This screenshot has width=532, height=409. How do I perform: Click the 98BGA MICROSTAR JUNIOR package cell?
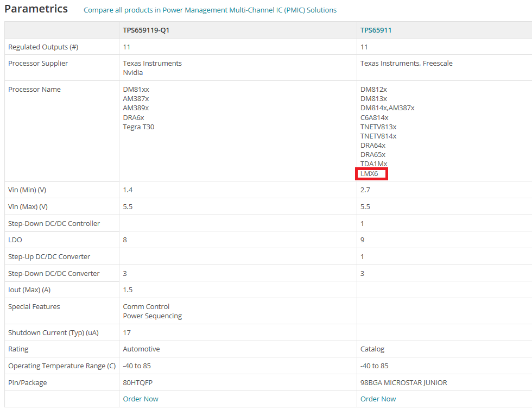(403, 382)
